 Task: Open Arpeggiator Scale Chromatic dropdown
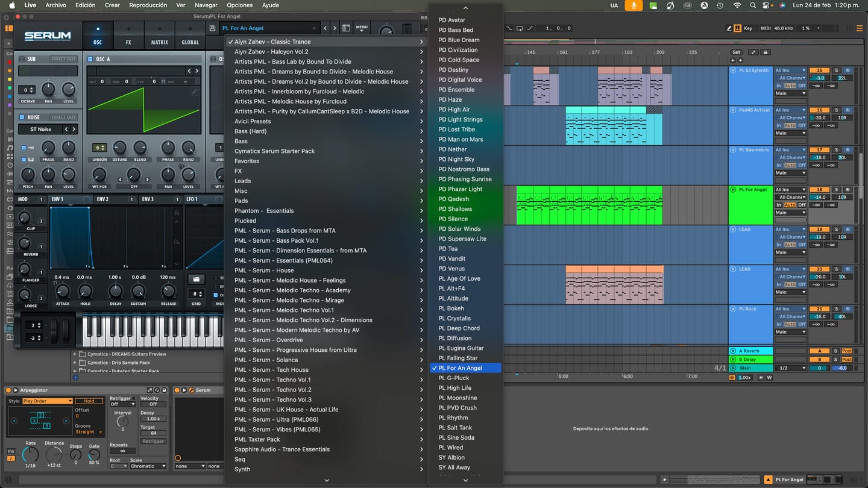pyautogui.click(x=148, y=466)
